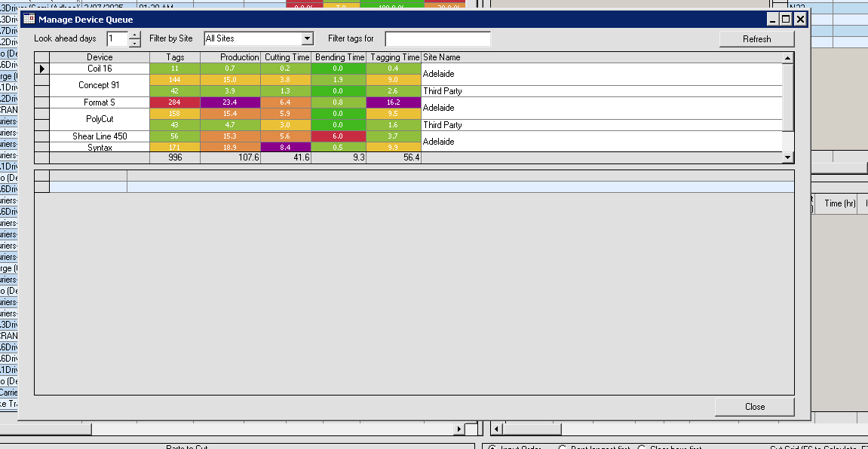Increase the Look ahead days value

point(134,35)
